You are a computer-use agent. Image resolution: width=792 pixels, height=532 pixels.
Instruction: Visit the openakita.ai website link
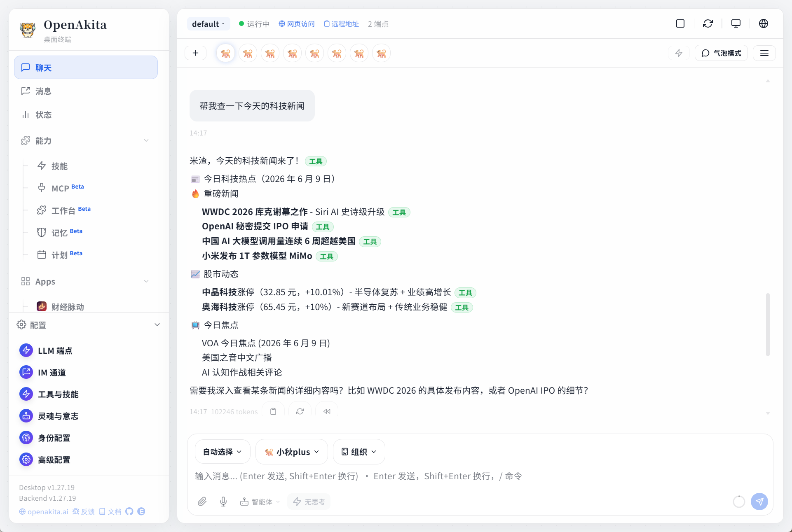[44, 511]
